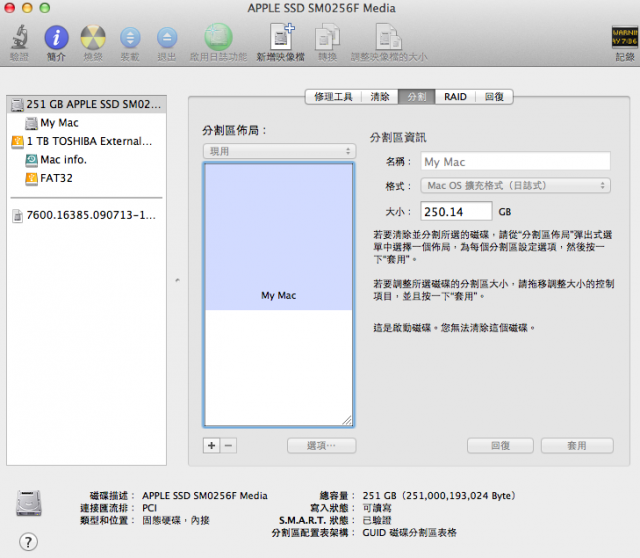
Task: Click the Convert (轉換) toolbar icon
Action: 327,38
